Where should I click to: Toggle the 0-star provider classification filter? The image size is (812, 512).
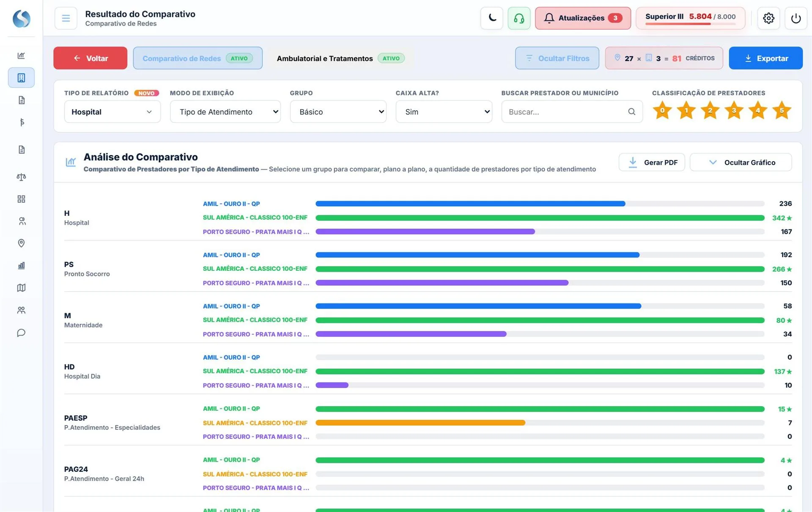click(x=662, y=110)
